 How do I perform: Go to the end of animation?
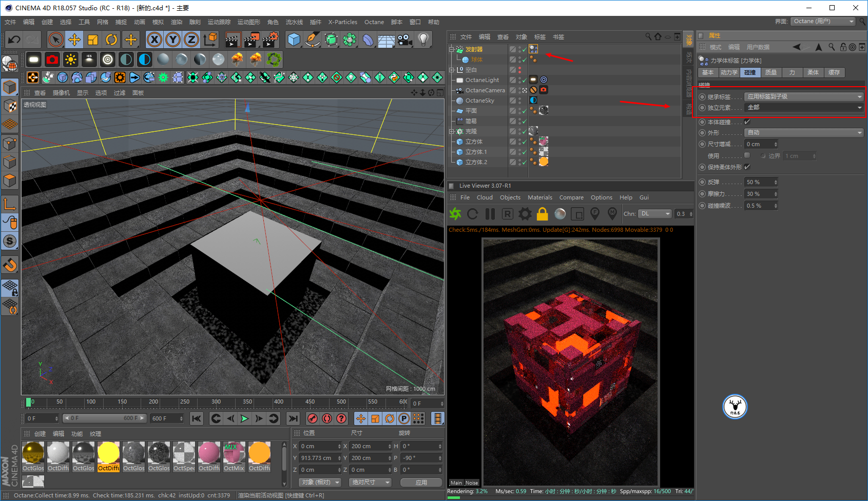click(x=293, y=418)
